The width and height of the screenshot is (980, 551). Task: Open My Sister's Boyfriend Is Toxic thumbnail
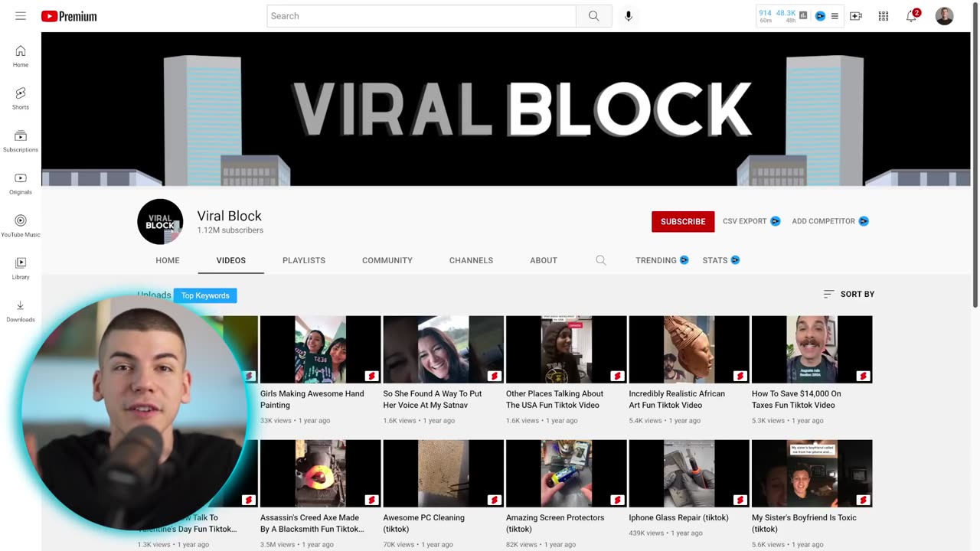click(x=812, y=474)
